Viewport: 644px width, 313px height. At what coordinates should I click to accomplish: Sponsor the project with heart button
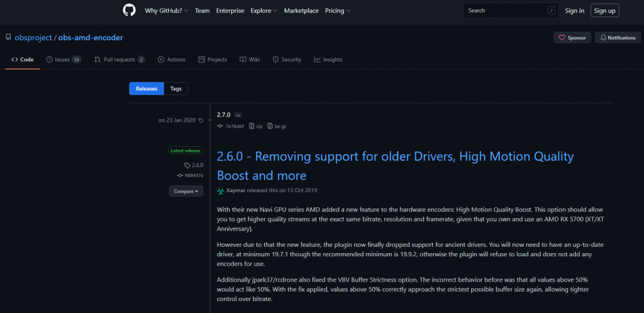coord(572,37)
